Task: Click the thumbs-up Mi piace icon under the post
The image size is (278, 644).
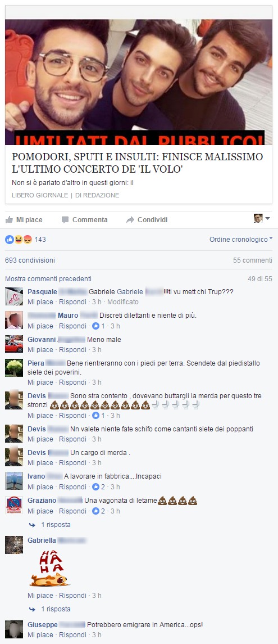Action: (9, 219)
